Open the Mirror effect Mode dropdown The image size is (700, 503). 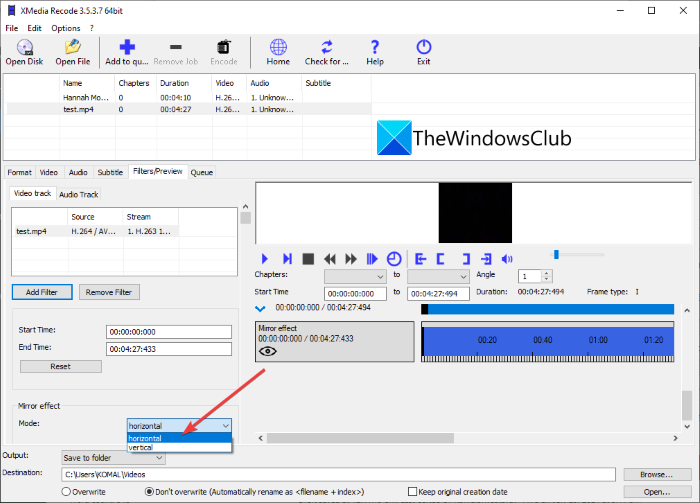pos(179,426)
